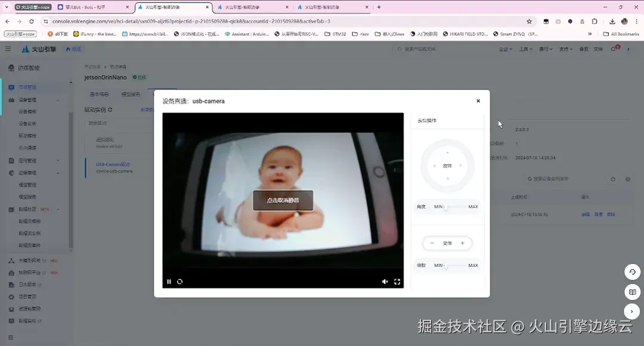The image size is (644, 346).
Task: Open the settings gear beside the device search box
Action: click(628, 179)
